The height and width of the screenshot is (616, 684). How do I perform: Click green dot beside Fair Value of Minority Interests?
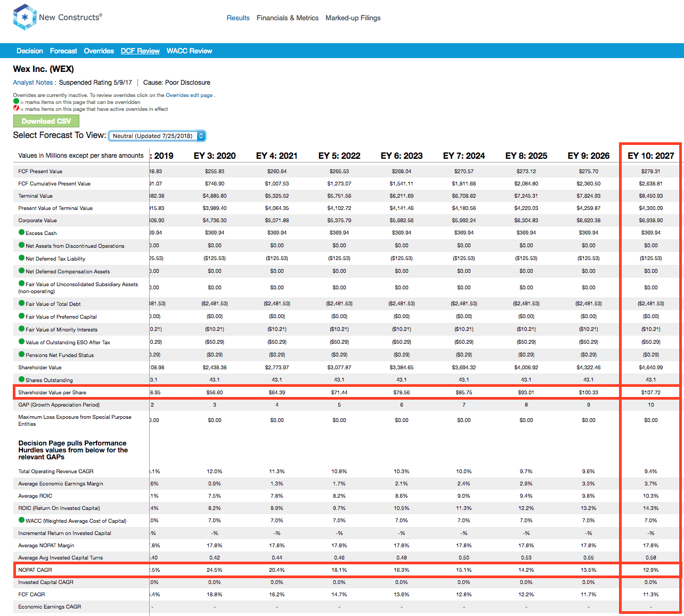22,329
